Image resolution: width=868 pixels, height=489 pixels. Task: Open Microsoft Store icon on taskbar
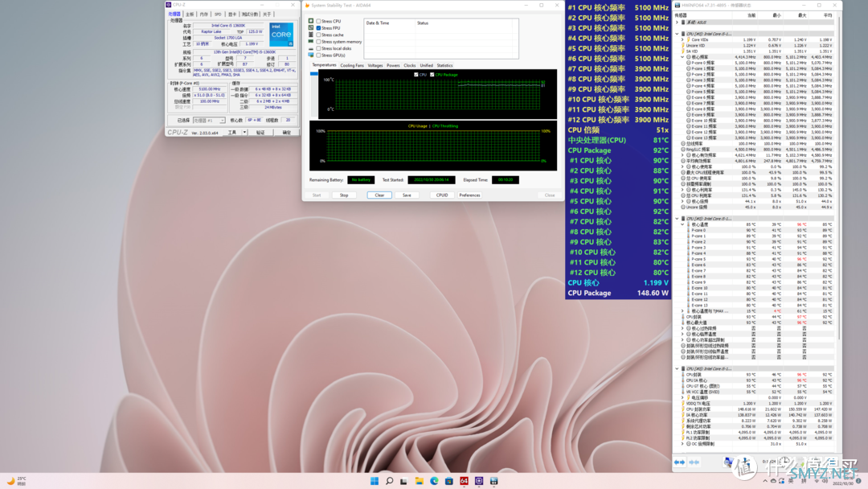[x=449, y=481]
